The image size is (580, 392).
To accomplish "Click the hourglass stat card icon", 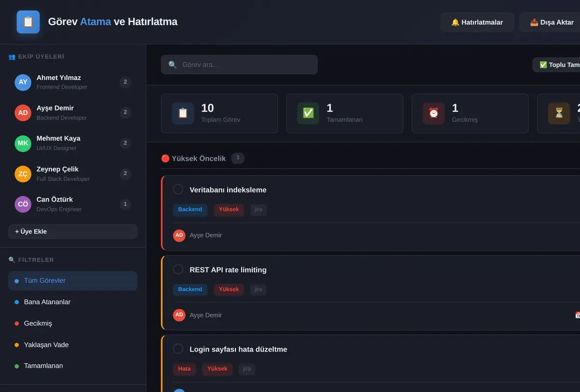I will (x=559, y=113).
